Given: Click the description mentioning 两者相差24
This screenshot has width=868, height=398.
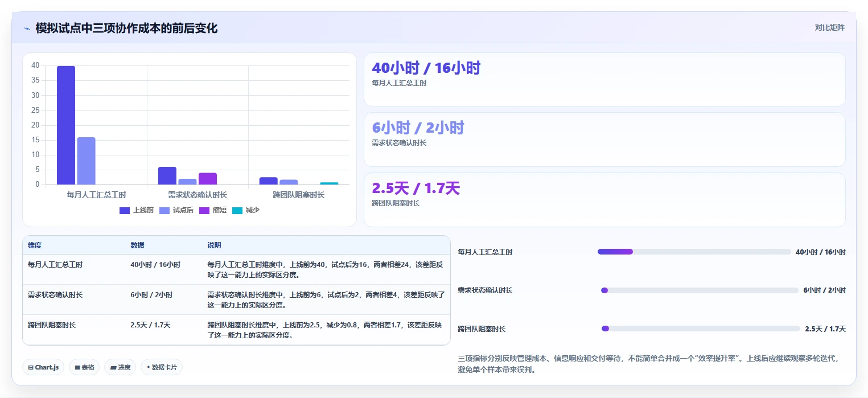Looking at the screenshot, I should coord(325,269).
